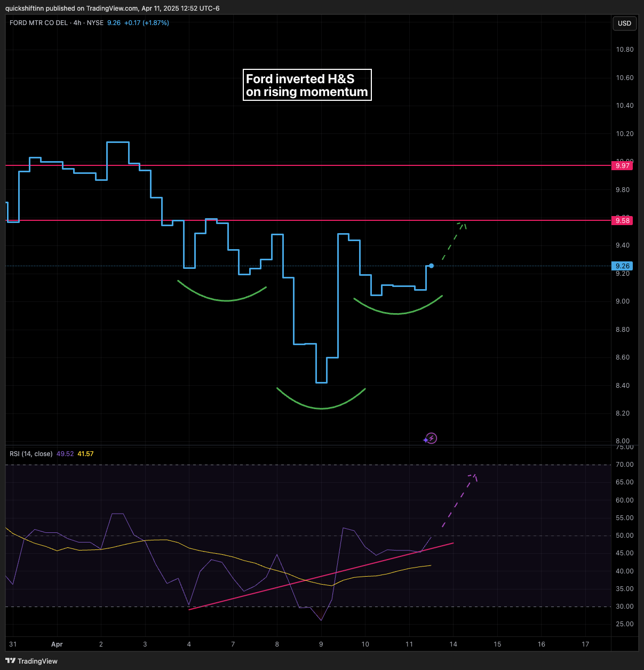
Task: Click the published-by header text
Action: tap(112, 9)
